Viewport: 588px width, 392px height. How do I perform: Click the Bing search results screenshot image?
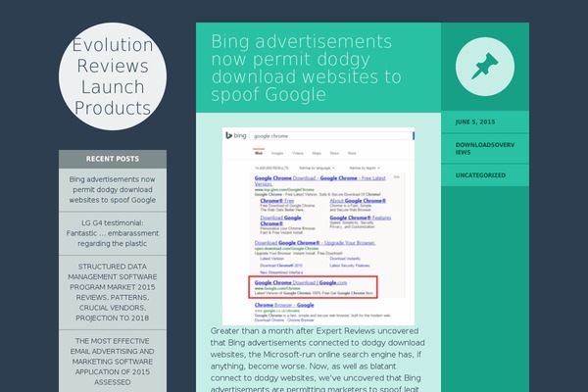pyautogui.click(x=318, y=226)
